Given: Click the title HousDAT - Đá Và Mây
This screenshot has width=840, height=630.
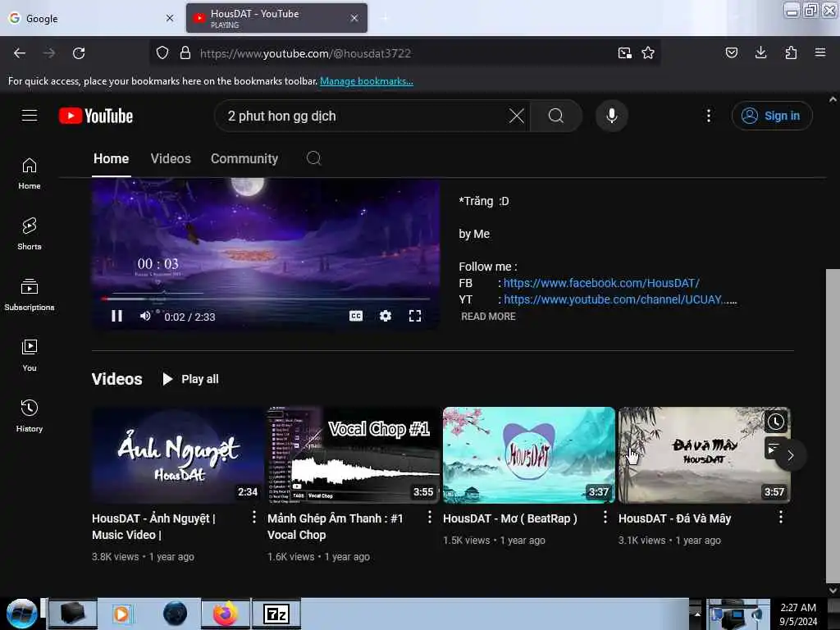Looking at the screenshot, I should coord(674,518).
